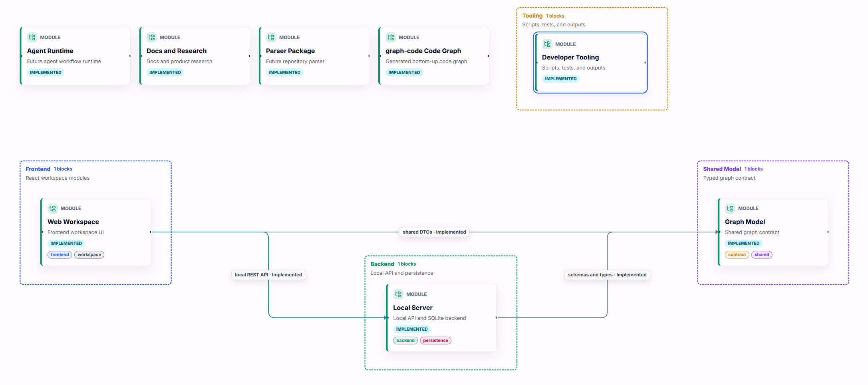
Task: Click the module icon on Web Workspace card
Action: pyautogui.click(x=53, y=208)
